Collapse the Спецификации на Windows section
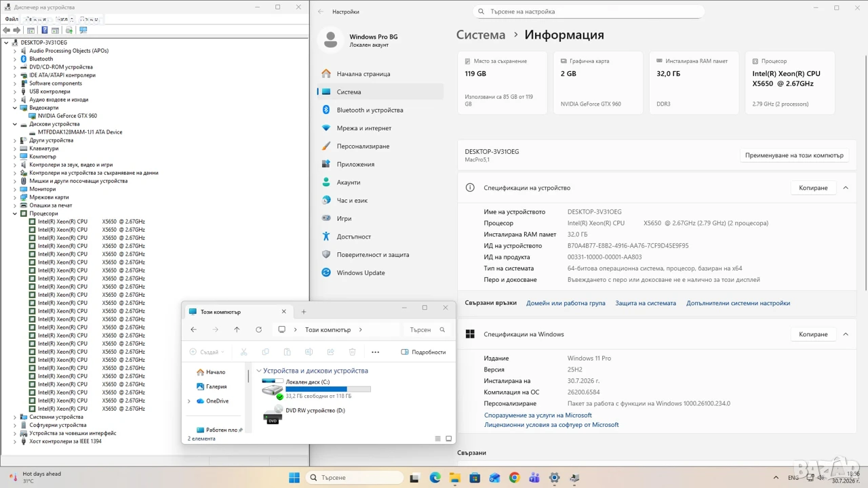Screen dimensions: 868x488 pos(846,334)
